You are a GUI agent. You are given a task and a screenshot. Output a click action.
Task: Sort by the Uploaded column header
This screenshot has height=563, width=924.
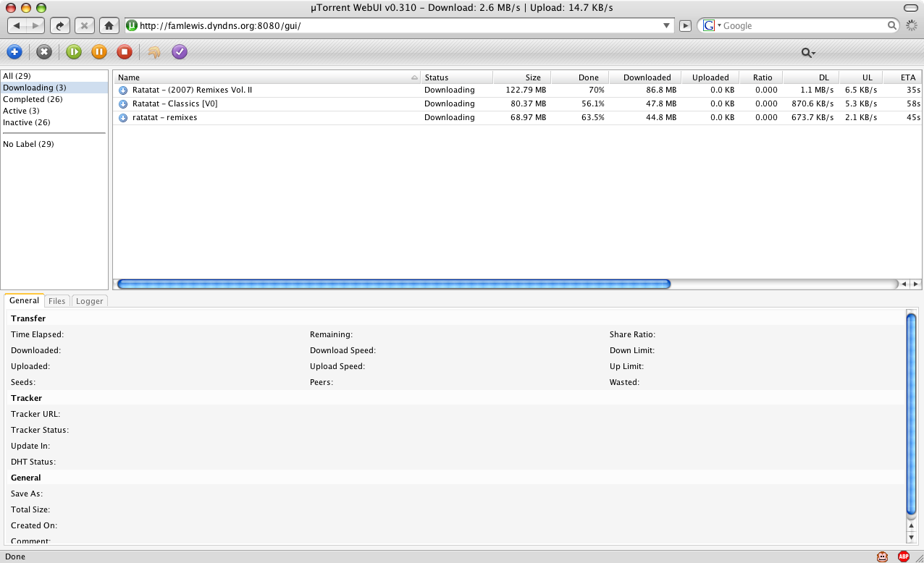tap(710, 77)
